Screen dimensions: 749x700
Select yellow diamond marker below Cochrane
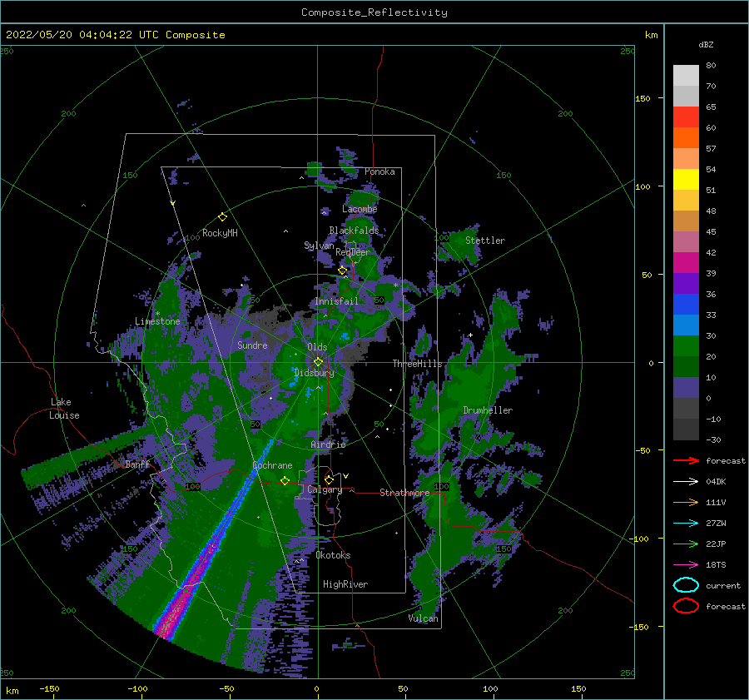coord(285,481)
